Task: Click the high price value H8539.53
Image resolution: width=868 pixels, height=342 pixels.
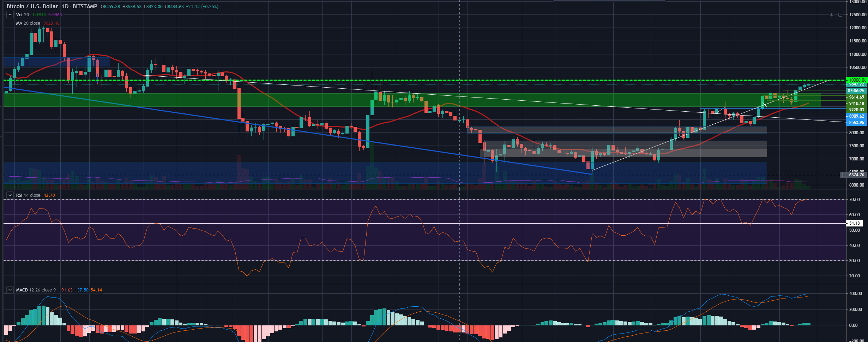Action: point(132,7)
